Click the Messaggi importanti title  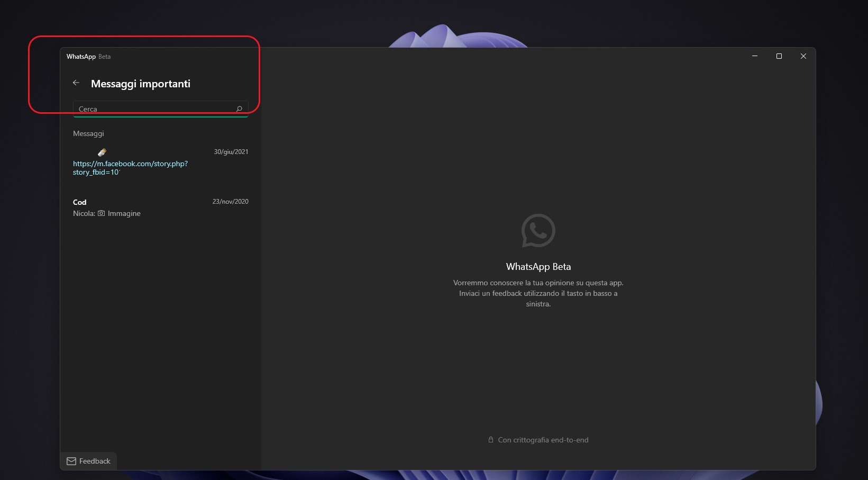coord(141,84)
